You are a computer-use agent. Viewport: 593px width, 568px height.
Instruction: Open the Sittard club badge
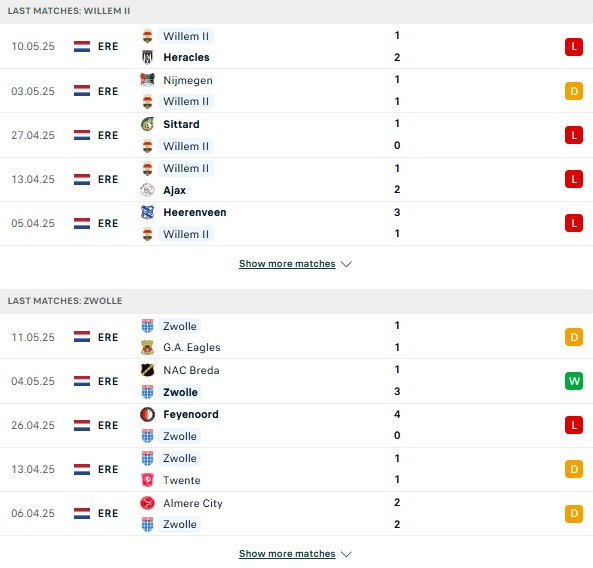[x=147, y=124]
